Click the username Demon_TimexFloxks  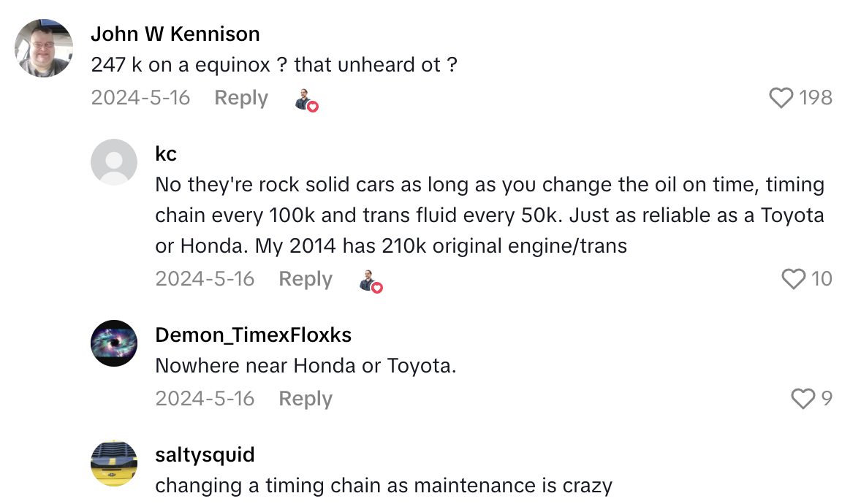[253, 335]
